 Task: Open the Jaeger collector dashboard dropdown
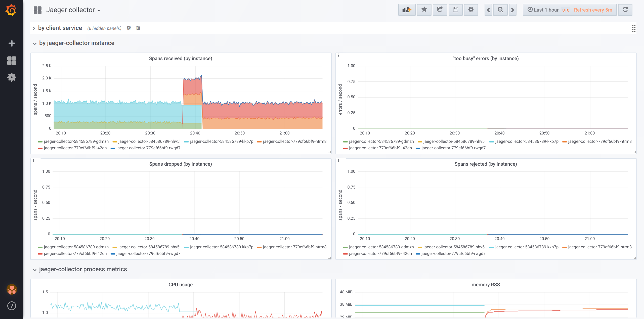(x=73, y=10)
